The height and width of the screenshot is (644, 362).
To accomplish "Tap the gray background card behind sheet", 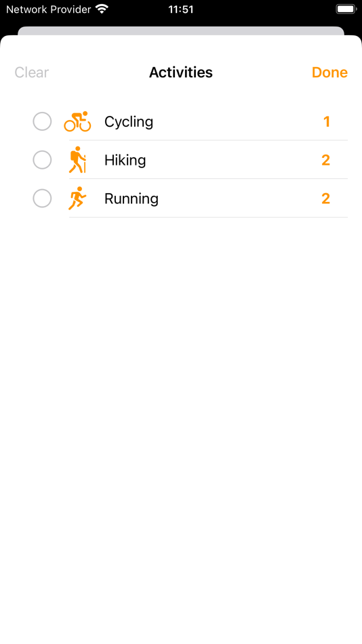I will (x=181, y=31).
